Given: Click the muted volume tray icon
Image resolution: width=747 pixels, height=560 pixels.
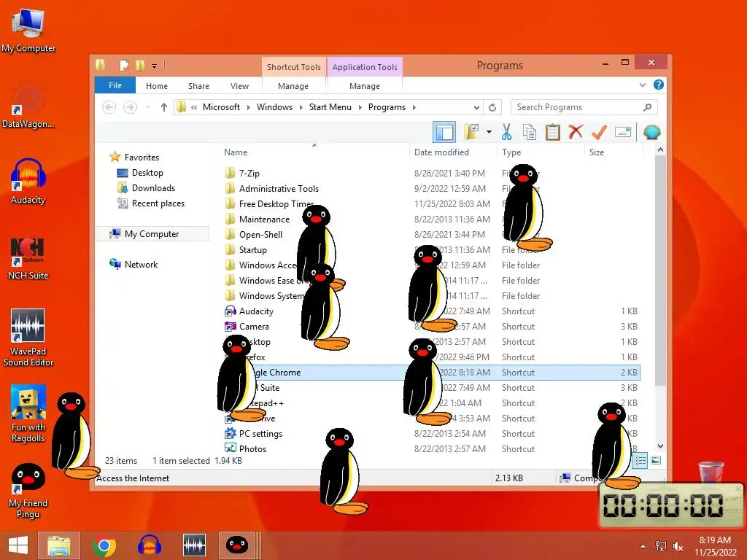Looking at the screenshot, I should pyautogui.click(x=678, y=546).
